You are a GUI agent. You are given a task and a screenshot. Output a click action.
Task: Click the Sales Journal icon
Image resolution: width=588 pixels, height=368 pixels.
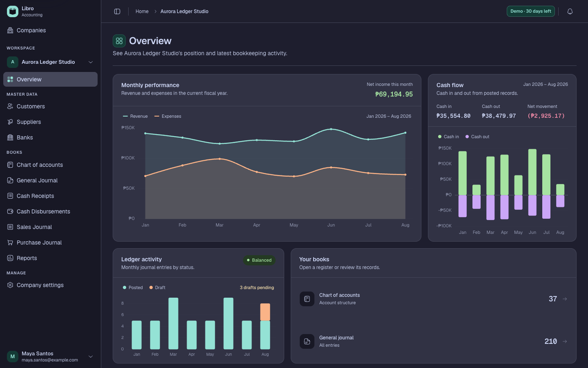tap(10, 227)
